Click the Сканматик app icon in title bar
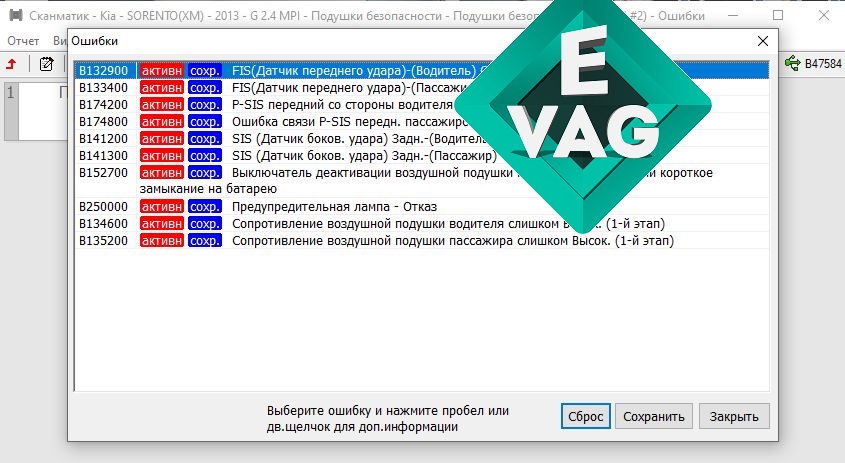The height and width of the screenshot is (463, 845). (16, 15)
